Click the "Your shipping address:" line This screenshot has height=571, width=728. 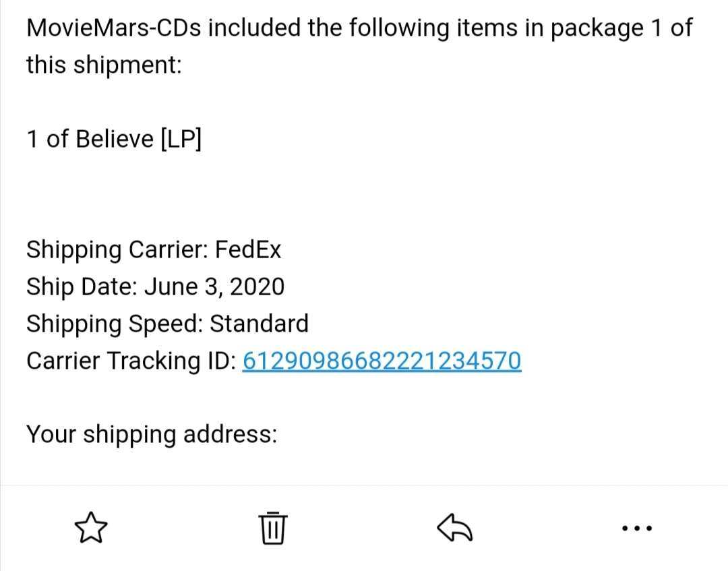pos(152,434)
